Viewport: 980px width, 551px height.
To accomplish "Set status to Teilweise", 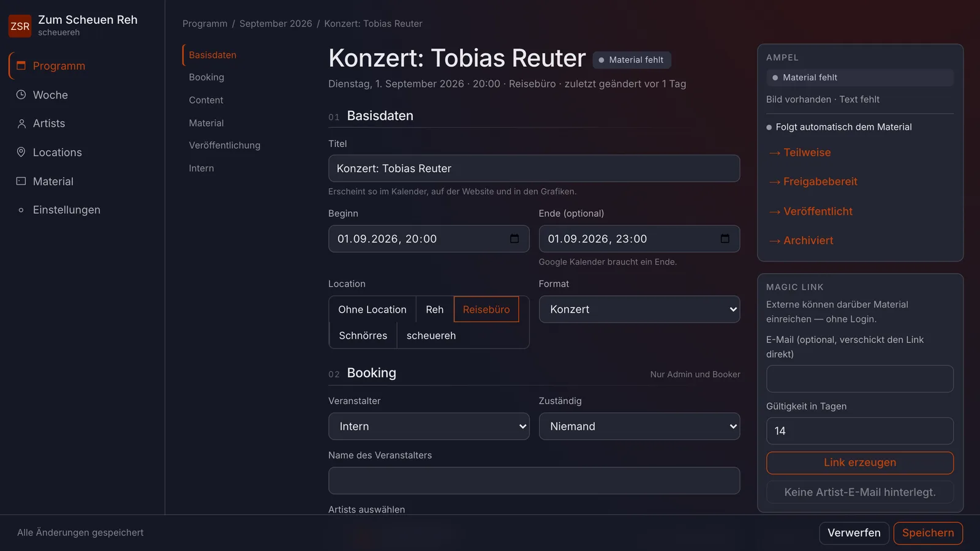I will click(x=801, y=153).
